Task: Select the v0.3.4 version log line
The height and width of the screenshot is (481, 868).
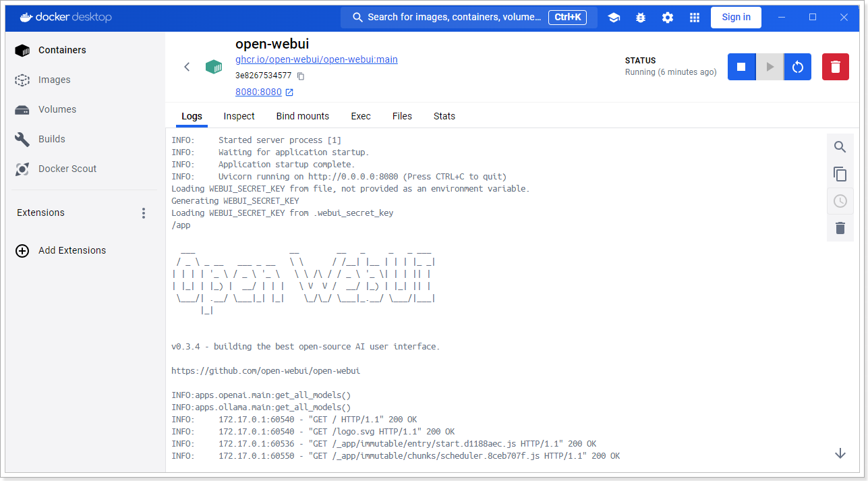Action: click(x=306, y=347)
